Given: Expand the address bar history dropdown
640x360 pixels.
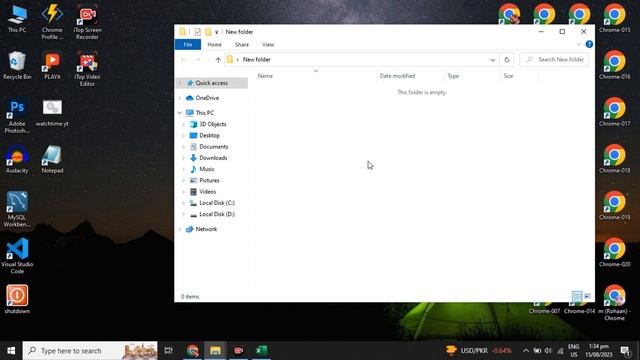Looking at the screenshot, I should (493, 60).
